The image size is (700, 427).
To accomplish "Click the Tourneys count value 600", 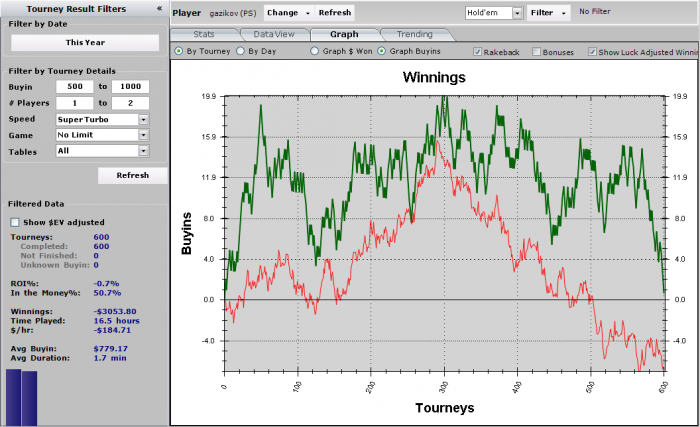I will [101, 237].
